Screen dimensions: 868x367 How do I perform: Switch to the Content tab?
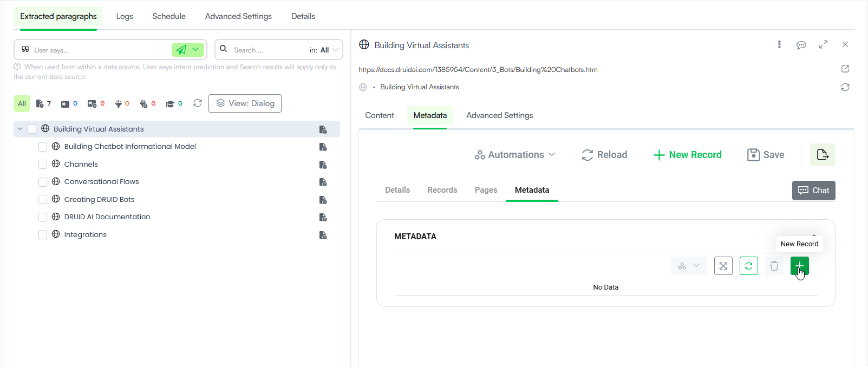pyautogui.click(x=380, y=115)
